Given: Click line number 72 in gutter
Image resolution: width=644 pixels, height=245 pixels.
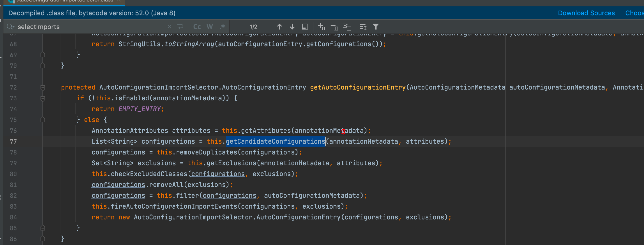Looking at the screenshot, I should 13,88.
